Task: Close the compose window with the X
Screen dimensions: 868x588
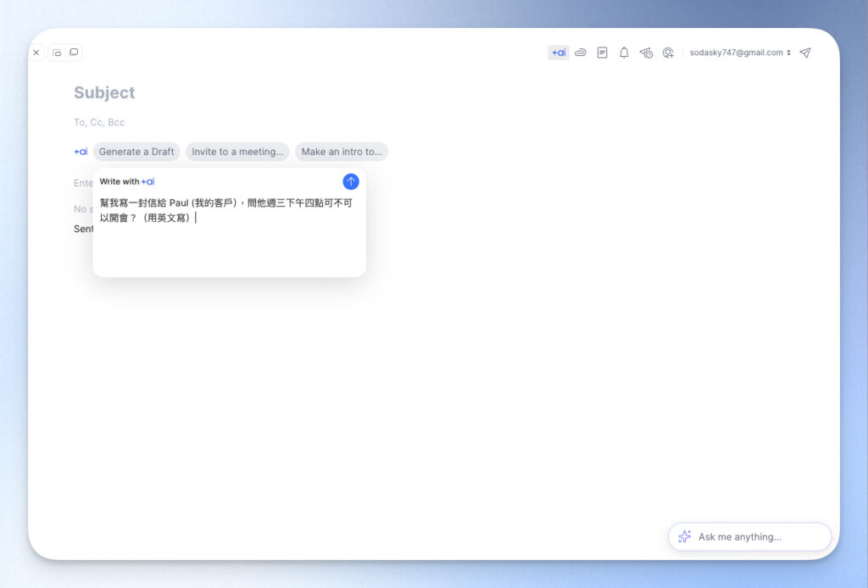Action: point(36,52)
